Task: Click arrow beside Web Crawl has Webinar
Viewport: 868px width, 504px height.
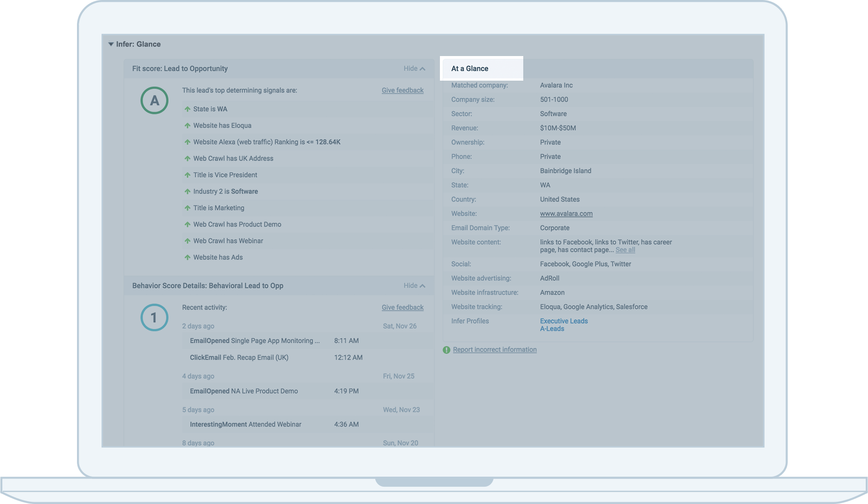Action: pyautogui.click(x=187, y=241)
